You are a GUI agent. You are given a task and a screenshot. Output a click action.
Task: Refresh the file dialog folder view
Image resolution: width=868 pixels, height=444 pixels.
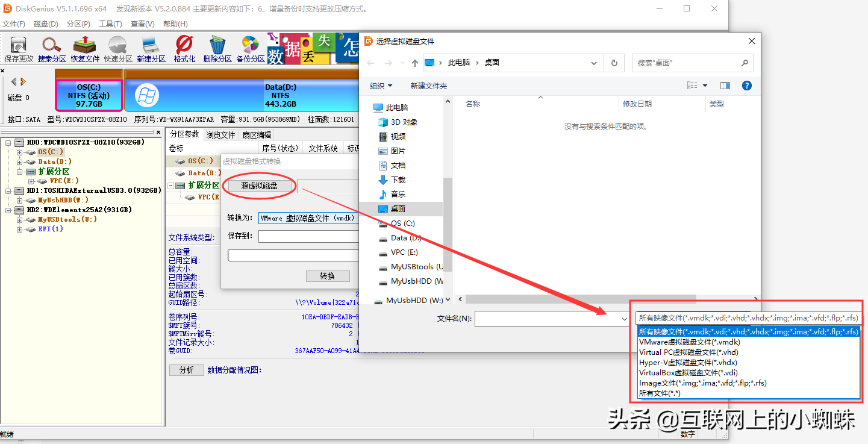[614, 63]
